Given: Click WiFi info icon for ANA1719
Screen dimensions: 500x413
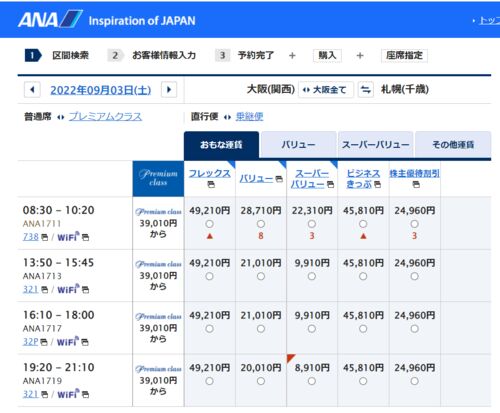Looking at the screenshot, I should tap(85, 395).
